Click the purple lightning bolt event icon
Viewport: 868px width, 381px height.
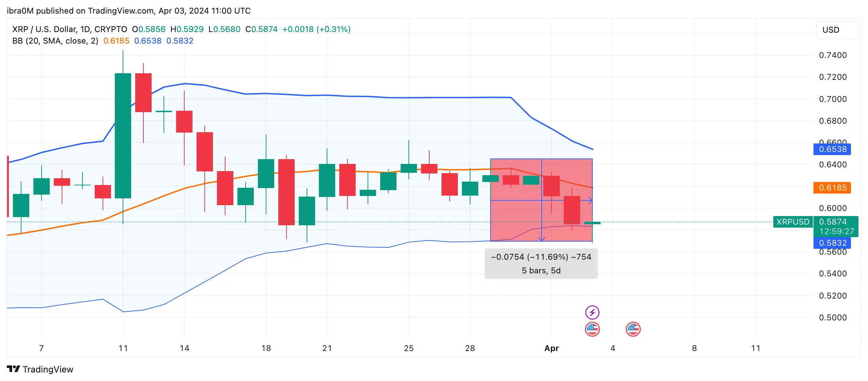pos(592,312)
